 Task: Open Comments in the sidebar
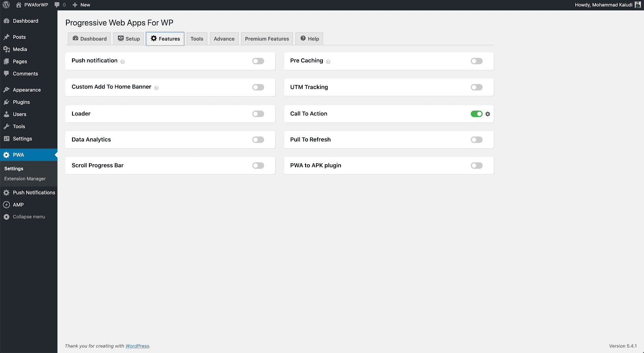(29, 74)
